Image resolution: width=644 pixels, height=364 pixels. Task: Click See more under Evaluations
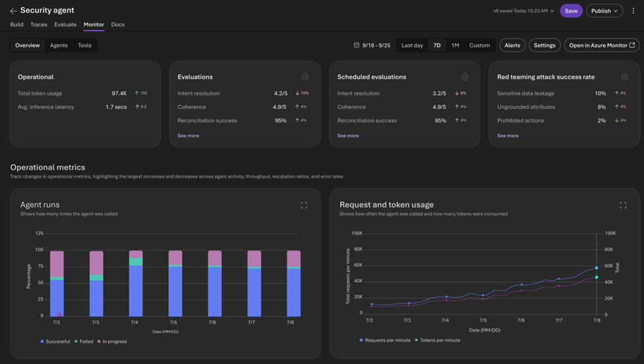pos(188,135)
